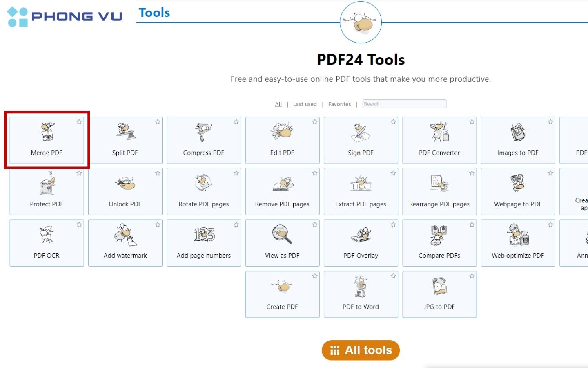Screen dimensions: 588x368
Task: Open the JPG to PDF tool
Action: point(439,294)
